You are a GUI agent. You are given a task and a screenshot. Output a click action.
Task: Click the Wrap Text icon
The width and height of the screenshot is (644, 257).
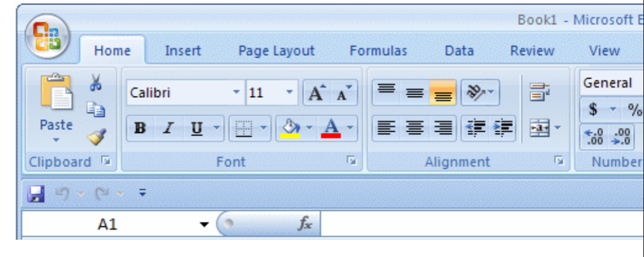click(x=536, y=93)
